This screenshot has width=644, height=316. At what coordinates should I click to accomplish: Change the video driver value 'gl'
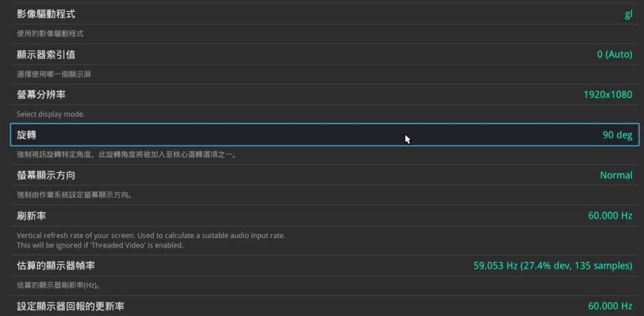(628, 15)
